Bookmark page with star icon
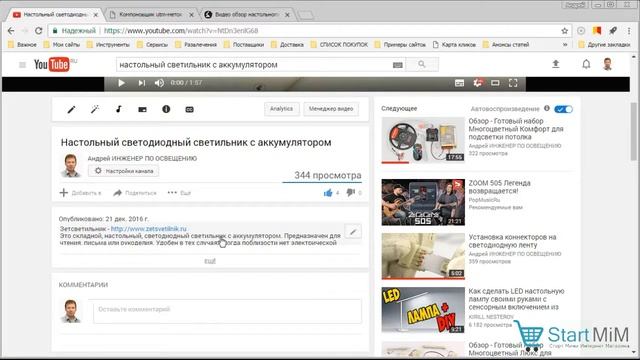 564,31
